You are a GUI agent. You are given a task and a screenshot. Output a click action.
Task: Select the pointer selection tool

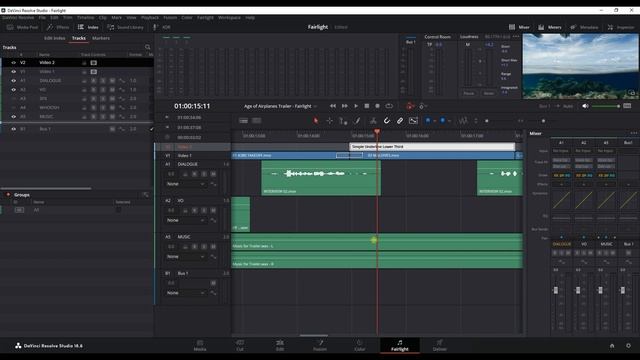[x=316, y=121]
